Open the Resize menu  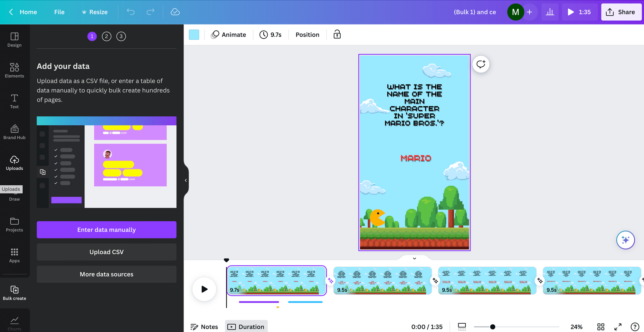[x=94, y=12]
